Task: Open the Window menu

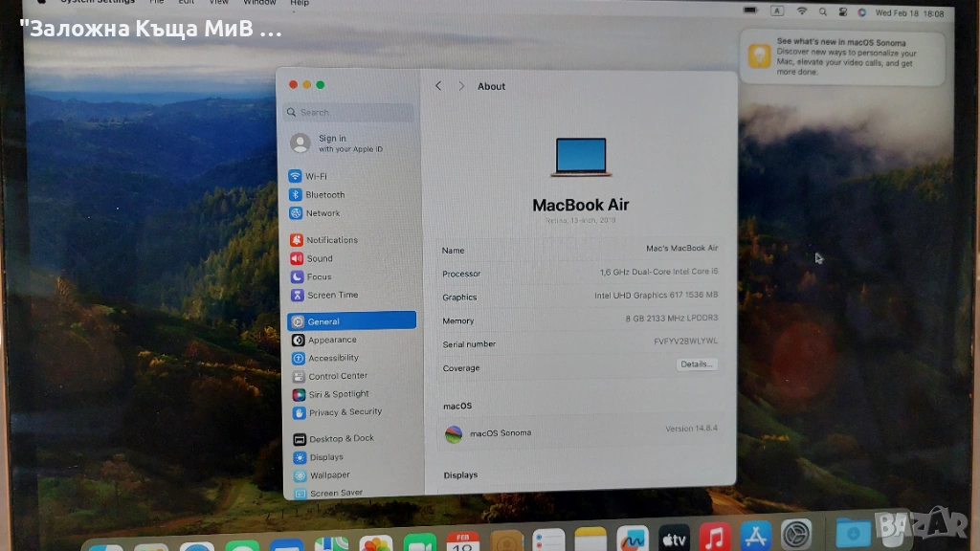Action: tap(259, 3)
